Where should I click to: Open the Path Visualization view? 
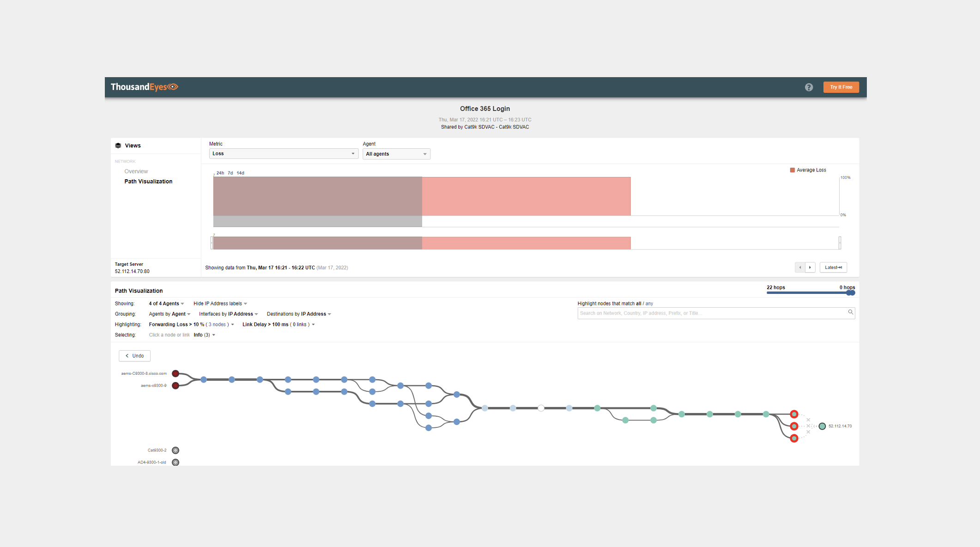148,182
